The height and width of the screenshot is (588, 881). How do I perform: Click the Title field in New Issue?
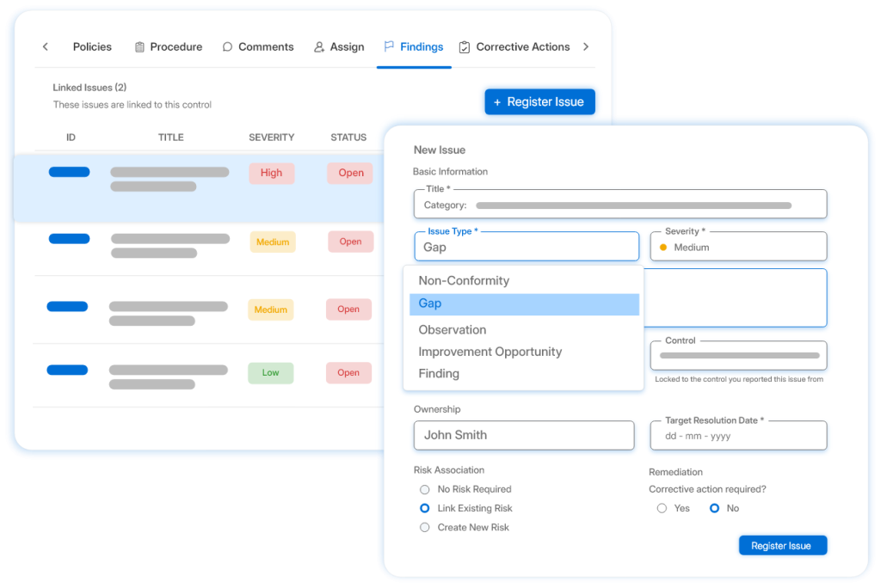click(620, 204)
